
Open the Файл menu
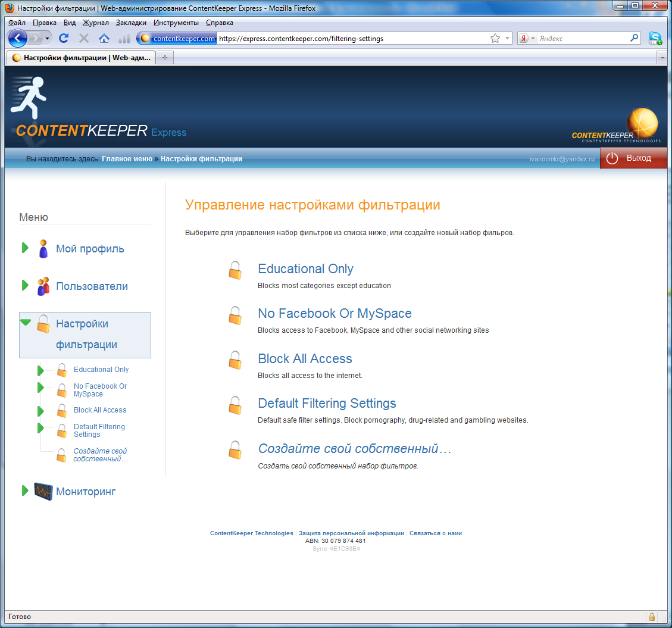click(x=17, y=23)
